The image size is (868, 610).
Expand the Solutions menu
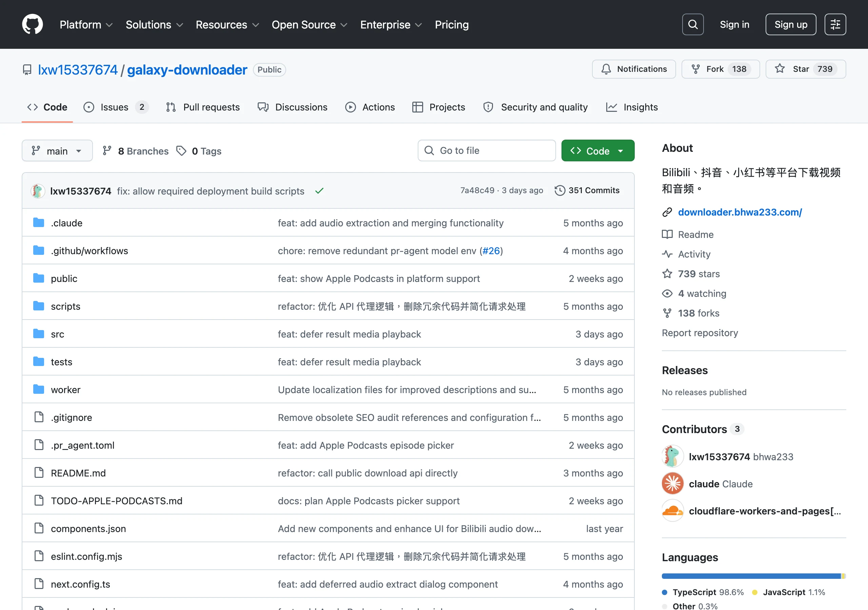[154, 24]
